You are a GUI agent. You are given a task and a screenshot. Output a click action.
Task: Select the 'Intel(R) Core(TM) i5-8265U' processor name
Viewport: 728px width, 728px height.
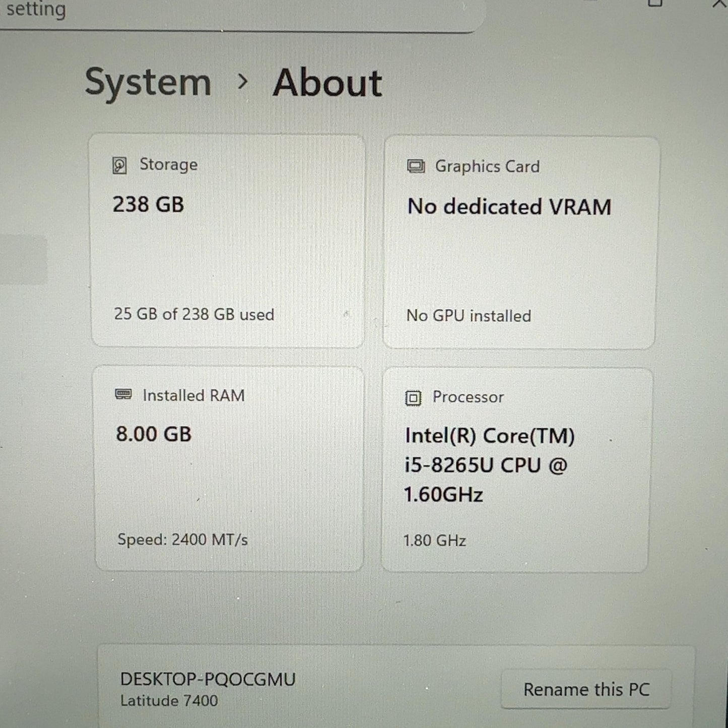(x=489, y=450)
